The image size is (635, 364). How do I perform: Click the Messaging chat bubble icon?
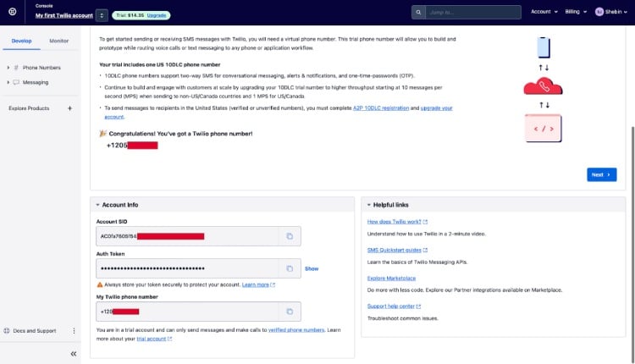[x=16, y=82]
